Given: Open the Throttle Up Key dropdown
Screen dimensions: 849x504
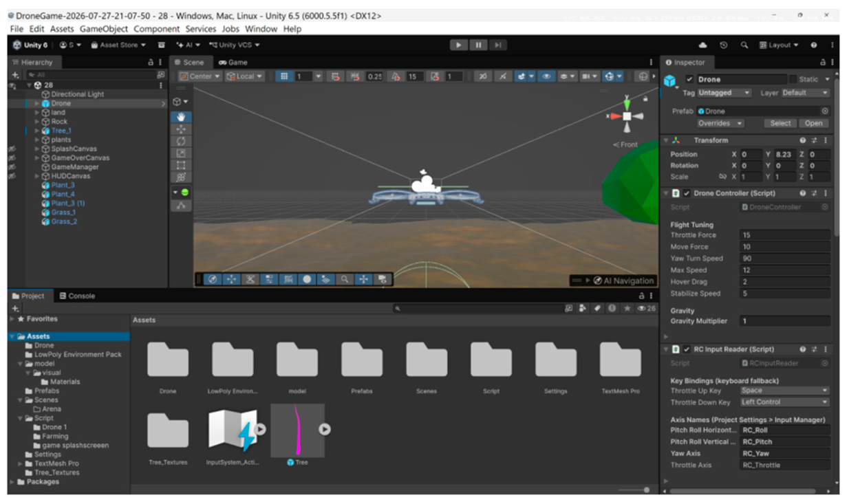Looking at the screenshot, I should pos(784,391).
